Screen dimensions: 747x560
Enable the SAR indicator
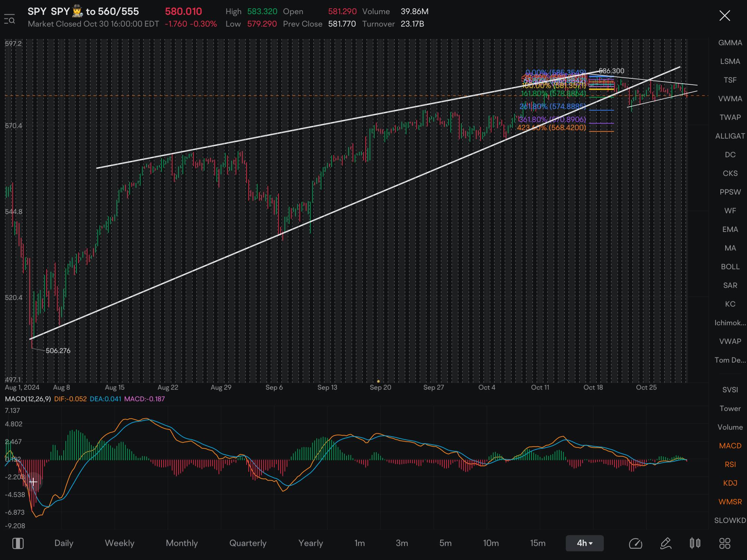tap(730, 286)
